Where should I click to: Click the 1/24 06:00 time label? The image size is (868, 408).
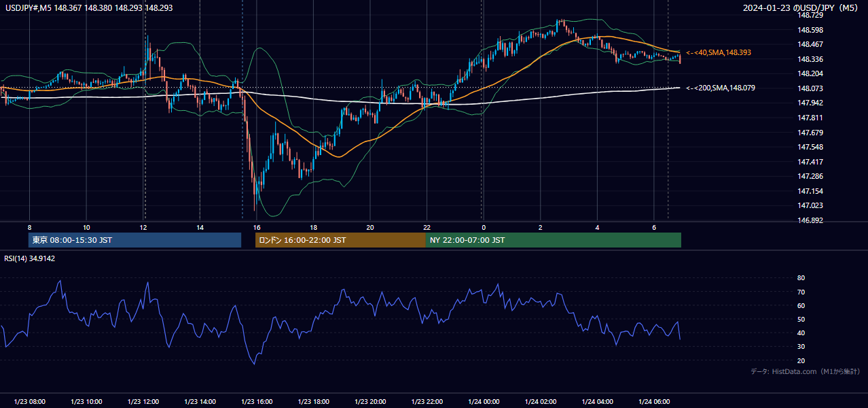(x=654, y=402)
